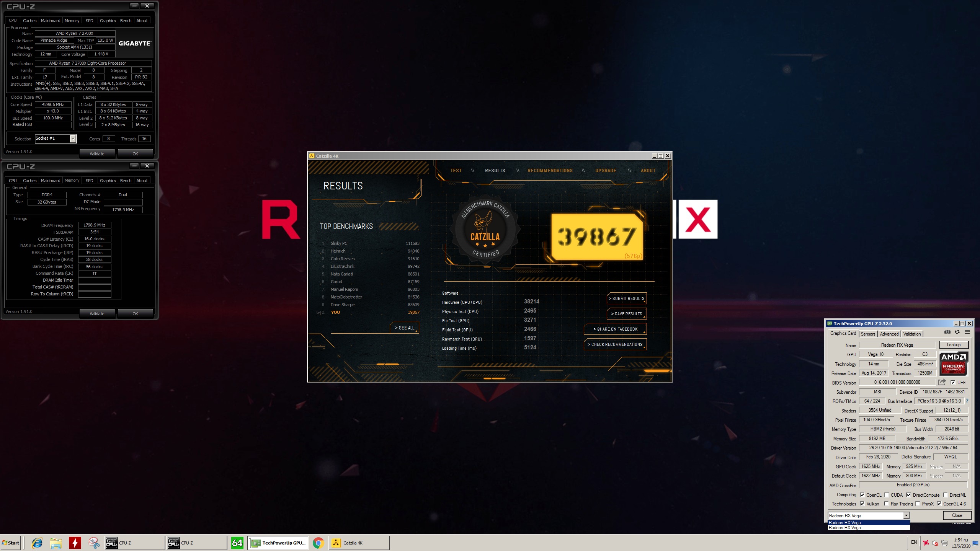Open Internet Explorer from taskbar

[37, 543]
